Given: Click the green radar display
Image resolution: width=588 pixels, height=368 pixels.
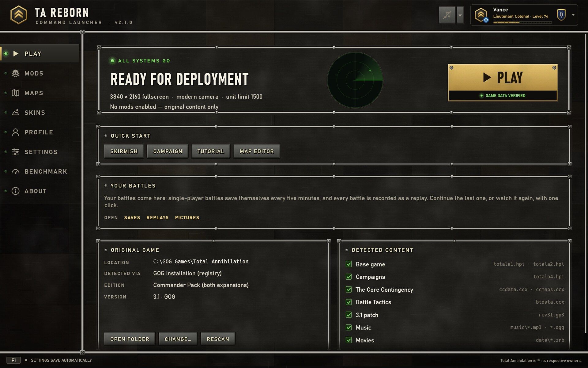Looking at the screenshot, I should 355,80.
